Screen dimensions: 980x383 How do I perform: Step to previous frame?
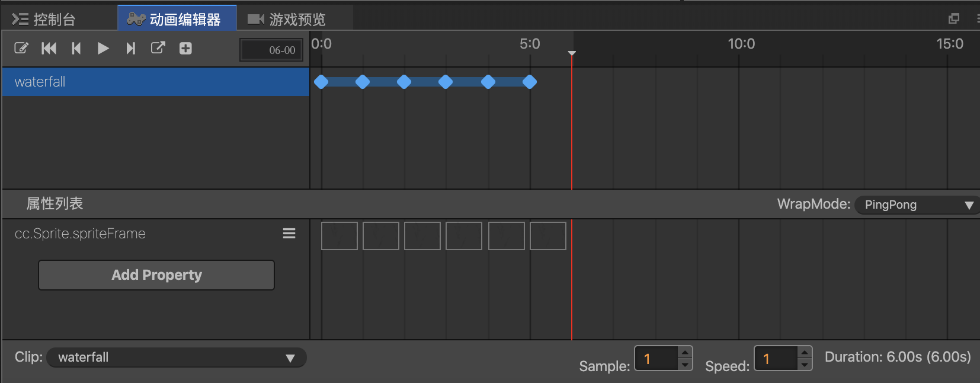(x=76, y=49)
